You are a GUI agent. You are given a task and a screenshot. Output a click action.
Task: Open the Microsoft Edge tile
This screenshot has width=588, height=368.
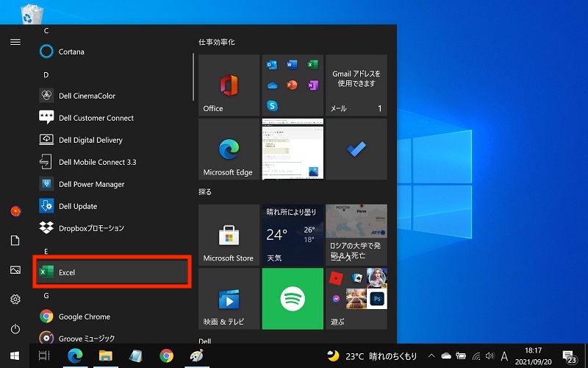click(x=229, y=149)
